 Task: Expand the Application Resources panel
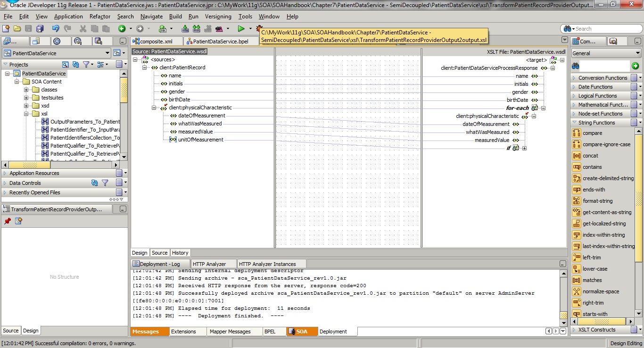pos(5,174)
